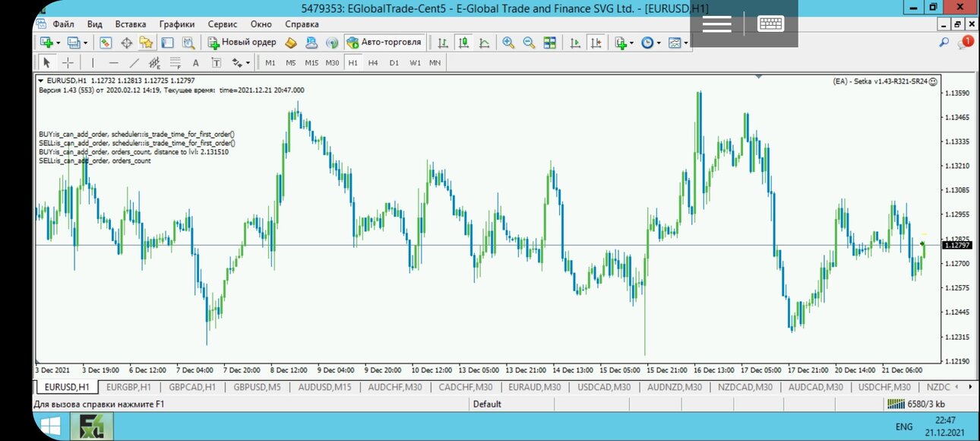Draw a horizontal line tool
The width and height of the screenshot is (980, 441).
114,62
